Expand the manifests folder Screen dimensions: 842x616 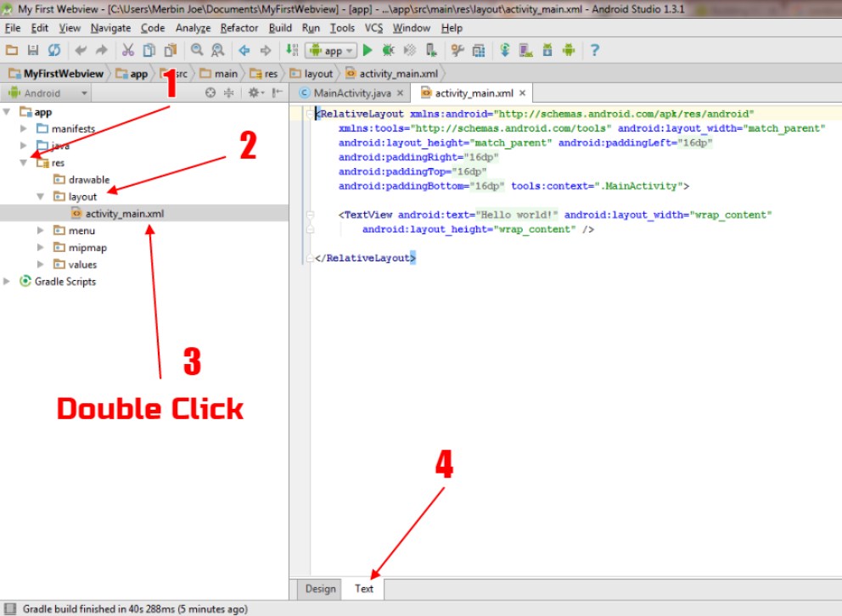23,129
